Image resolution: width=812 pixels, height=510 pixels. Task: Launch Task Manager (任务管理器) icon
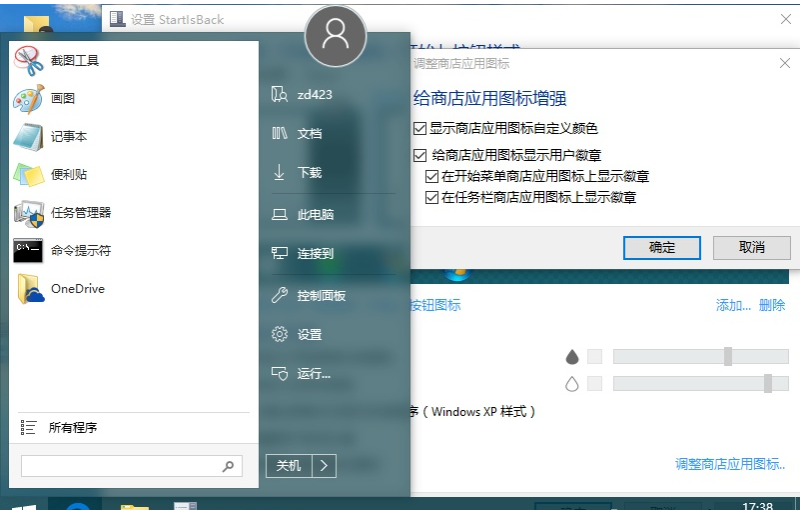(x=28, y=213)
